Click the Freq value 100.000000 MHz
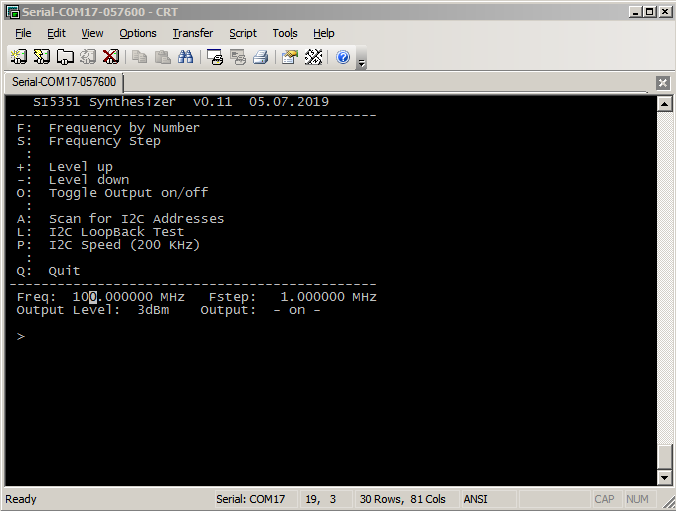 128,297
